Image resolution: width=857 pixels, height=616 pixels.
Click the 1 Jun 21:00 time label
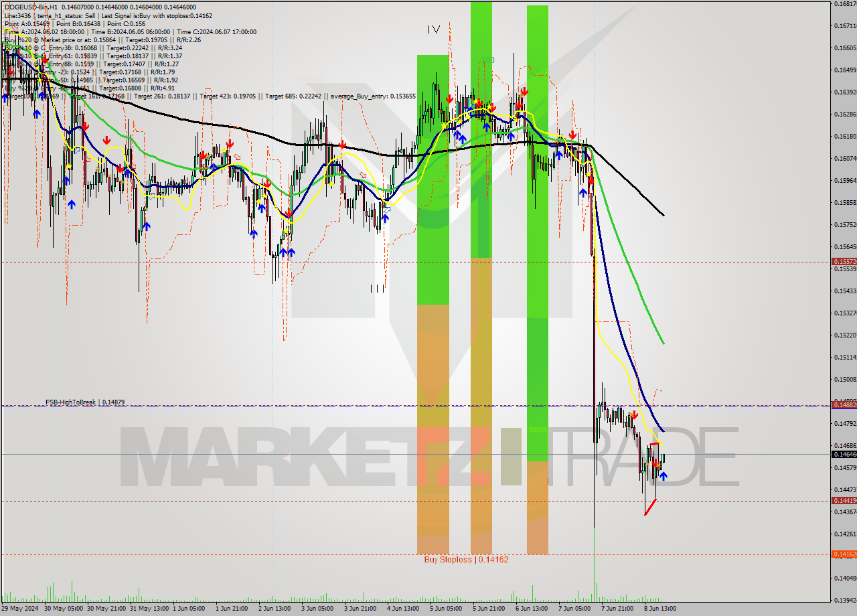(x=232, y=609)
